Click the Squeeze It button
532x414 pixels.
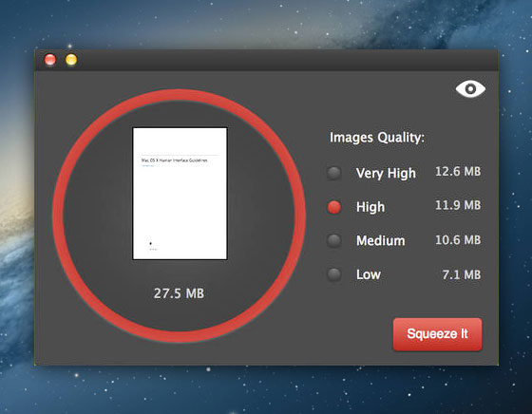437,334
